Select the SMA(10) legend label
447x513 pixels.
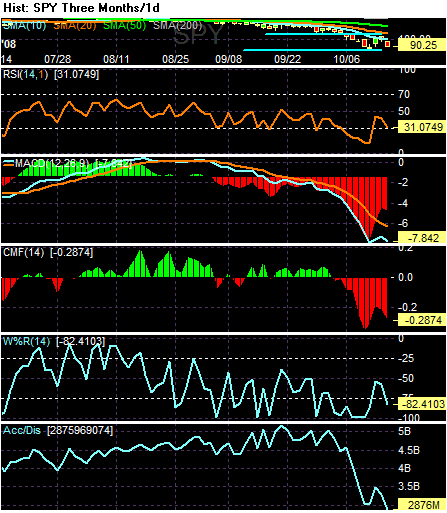tap(25, 25)
